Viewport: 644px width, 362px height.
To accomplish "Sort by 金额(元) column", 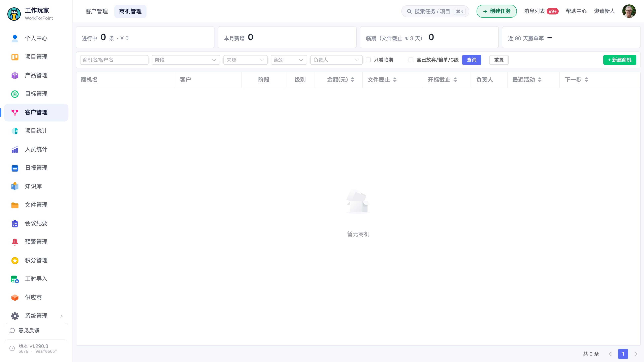I will (353, 80).
